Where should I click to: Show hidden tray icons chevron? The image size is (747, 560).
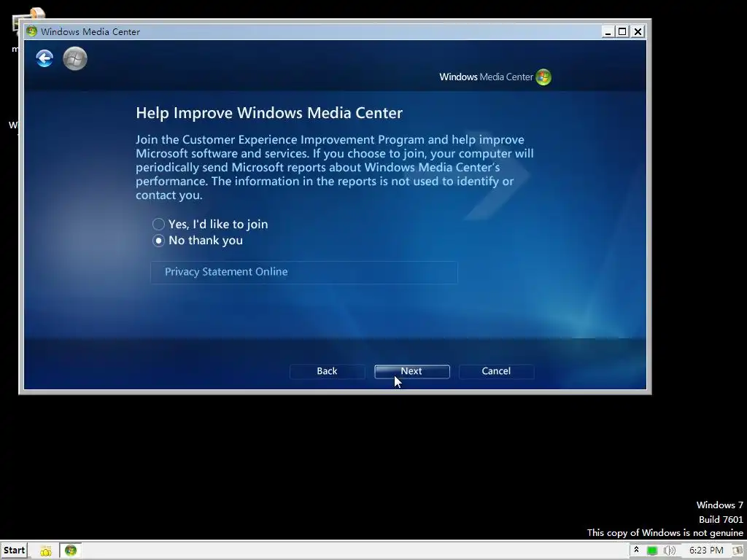(636, 550)
